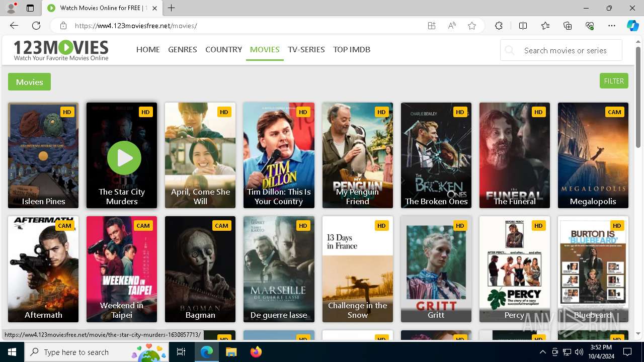Open Browser essentials heart icon
The image size is (644, 362).
(590, 26)
